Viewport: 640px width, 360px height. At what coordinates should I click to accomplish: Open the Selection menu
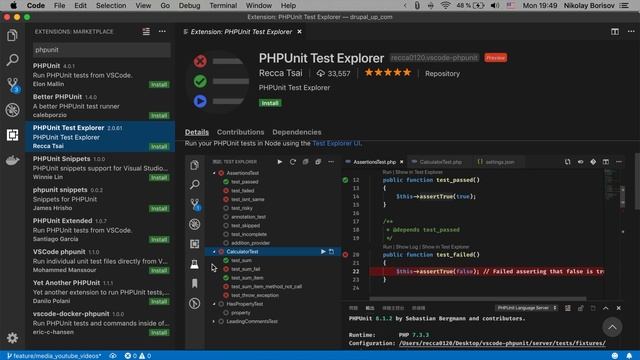tap(111, 5)
